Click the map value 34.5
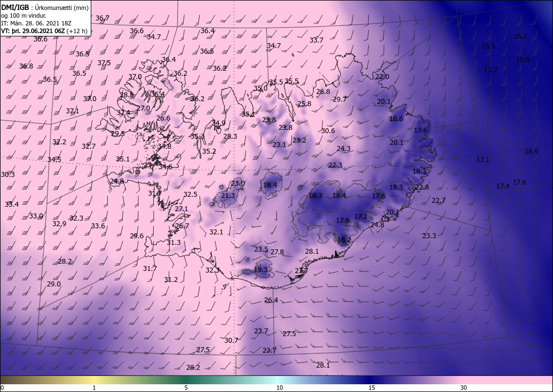The width and height of the screenshot is (553, 392). coord(54,160)
